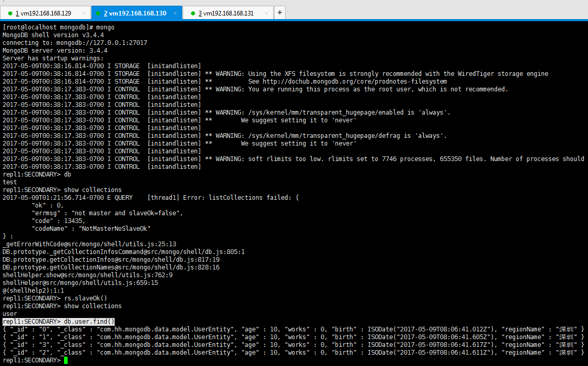
Task: Click the "errmsg" not master and slaveOk=false line
Action: [x=107, y=213]
